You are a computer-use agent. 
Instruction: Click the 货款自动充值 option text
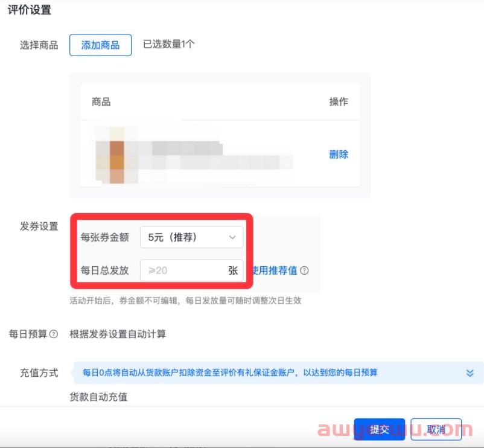click(x=98, y=397)
